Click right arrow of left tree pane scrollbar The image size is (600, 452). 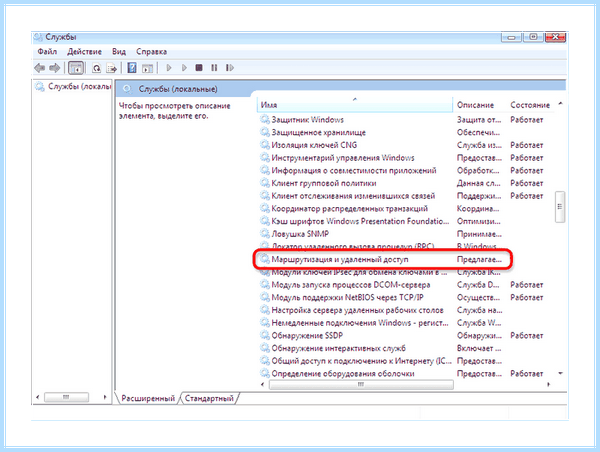(x=104, y=397)
